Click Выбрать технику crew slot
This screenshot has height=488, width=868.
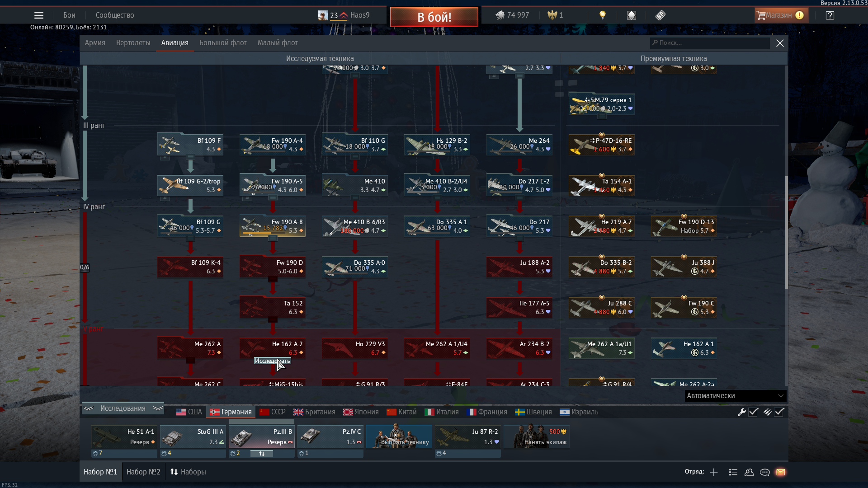point(399,436)
